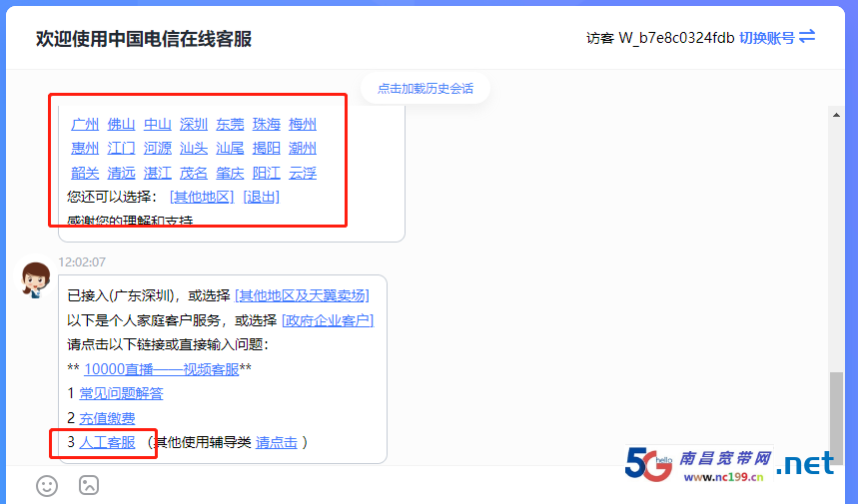This screenshot has width=858, height=504.
Task: Select the 云浮 city link
Action: 303,174
